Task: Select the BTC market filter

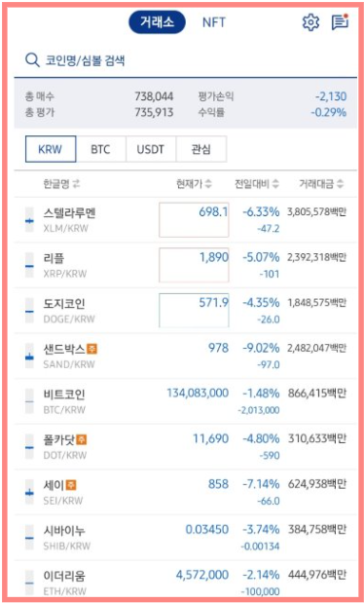Action: click(x=100, y=149)
